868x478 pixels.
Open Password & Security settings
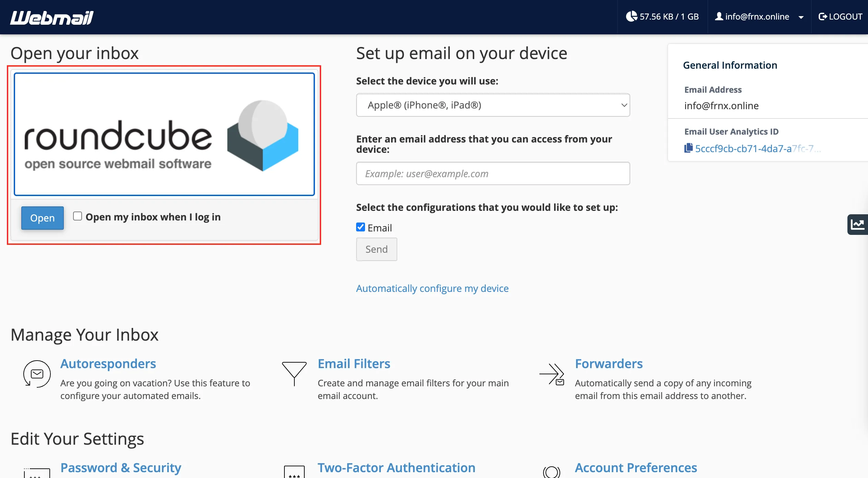tap(121, 468)
